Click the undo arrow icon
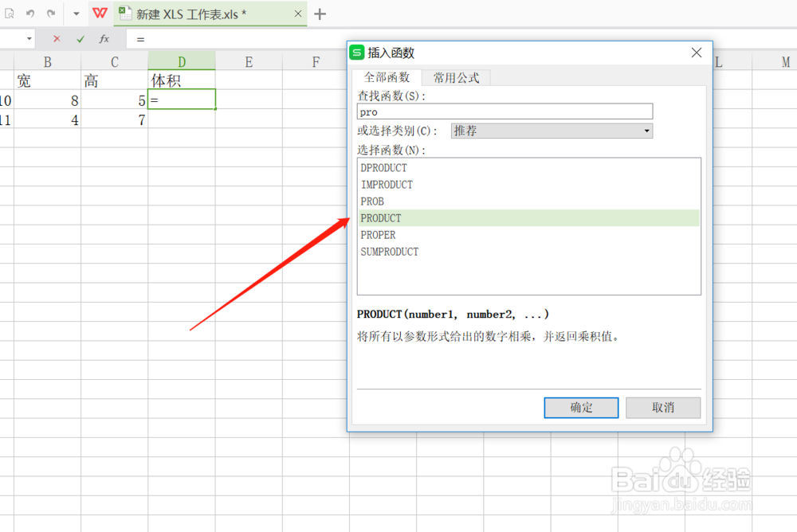The width and height of the screenshot is (797, 532). 30,14
